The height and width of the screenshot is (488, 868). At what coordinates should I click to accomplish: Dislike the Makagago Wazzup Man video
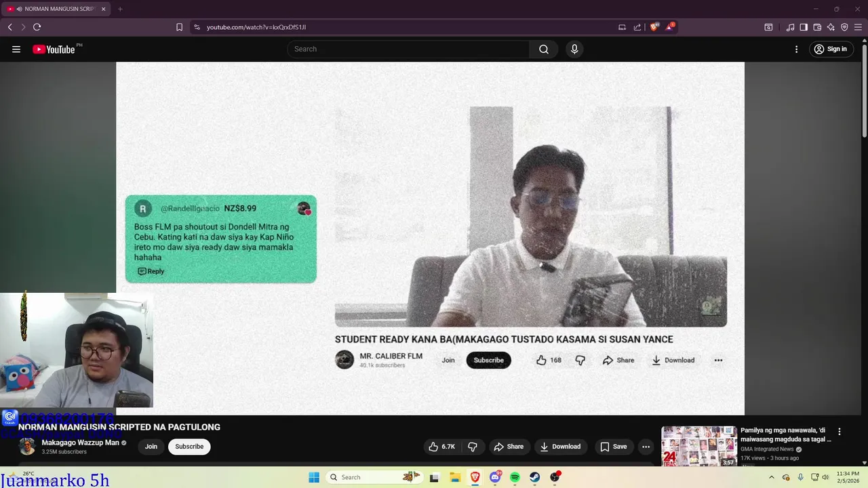point(473,447)
